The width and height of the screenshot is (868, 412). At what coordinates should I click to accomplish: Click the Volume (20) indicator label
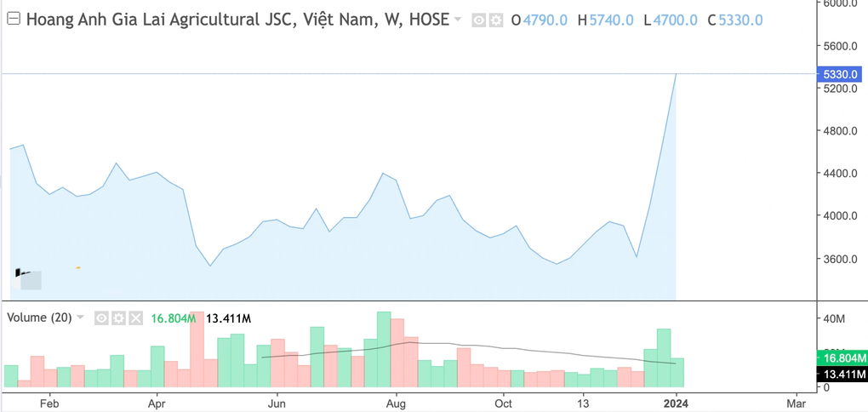click(x=39, y=318)
